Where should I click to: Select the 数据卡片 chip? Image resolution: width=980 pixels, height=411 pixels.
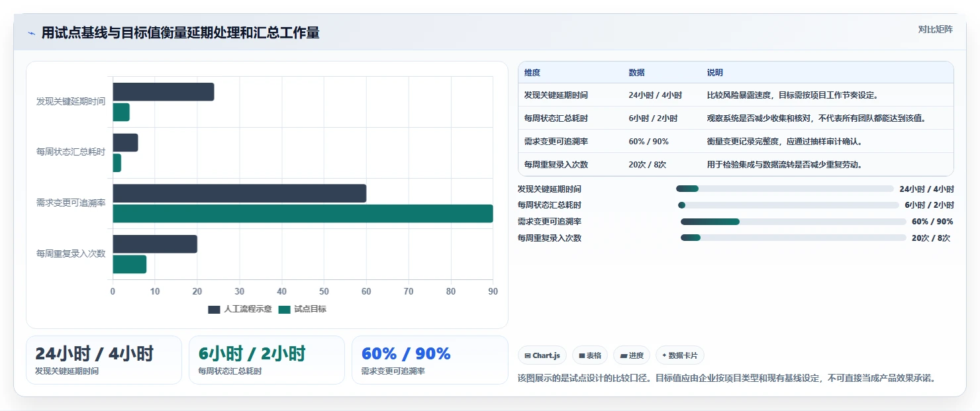click(680, 355)
